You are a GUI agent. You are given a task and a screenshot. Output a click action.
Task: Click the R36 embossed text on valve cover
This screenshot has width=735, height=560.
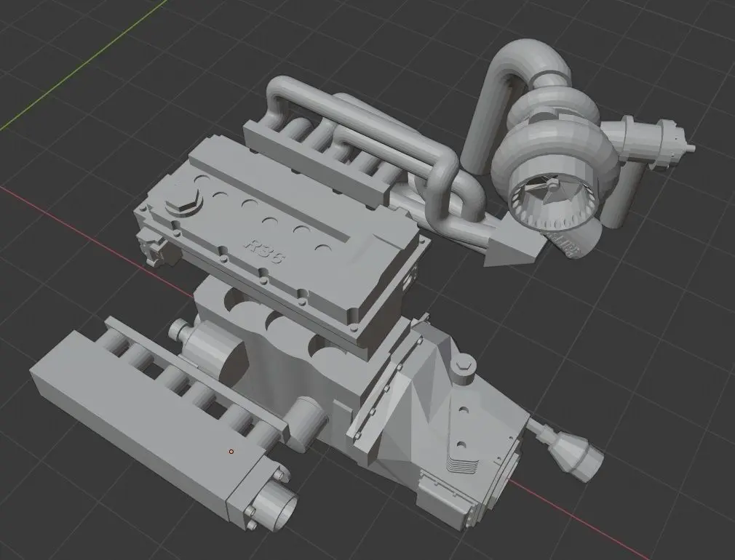265,251
